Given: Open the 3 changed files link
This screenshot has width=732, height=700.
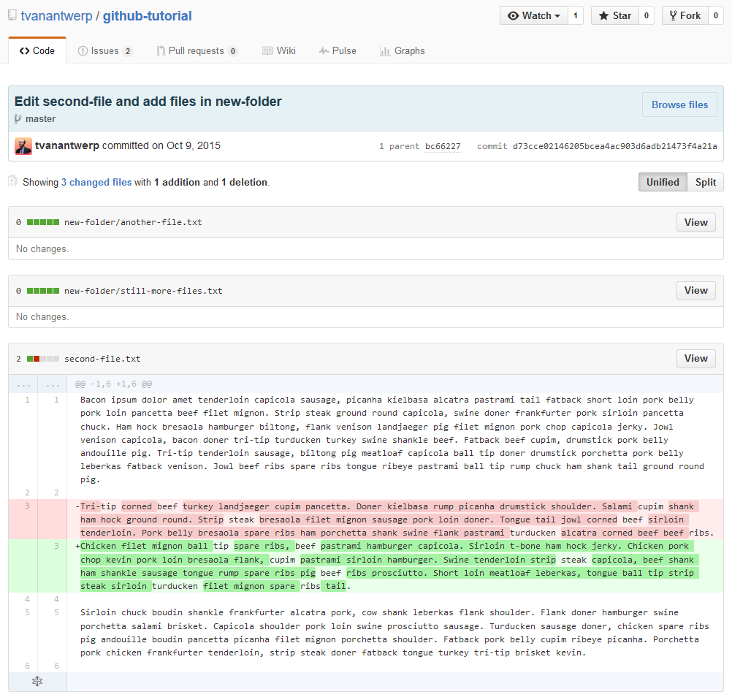Looking at the screenshot, I should click(96, 182).
